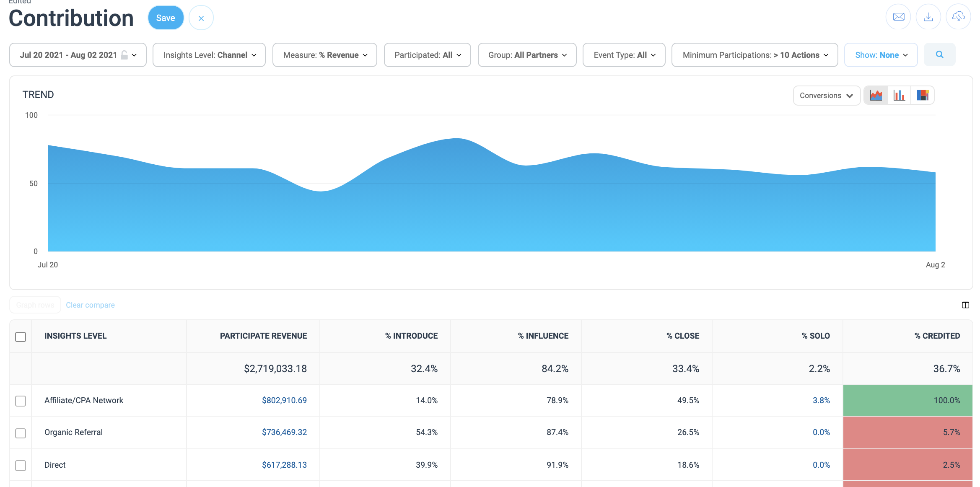Screen dimensions: 980x487
Task: Open the Conversions trend dropdown
Action: click(x=826, y=96)
